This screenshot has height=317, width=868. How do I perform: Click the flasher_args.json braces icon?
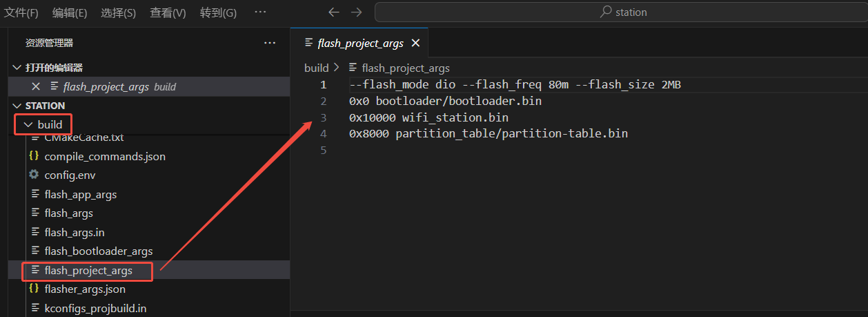coord(34,289)
